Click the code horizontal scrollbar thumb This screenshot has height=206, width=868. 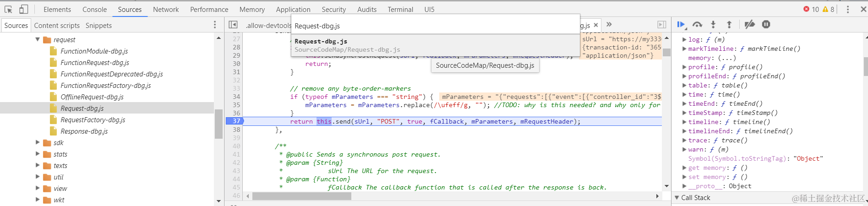pos(302,196)
